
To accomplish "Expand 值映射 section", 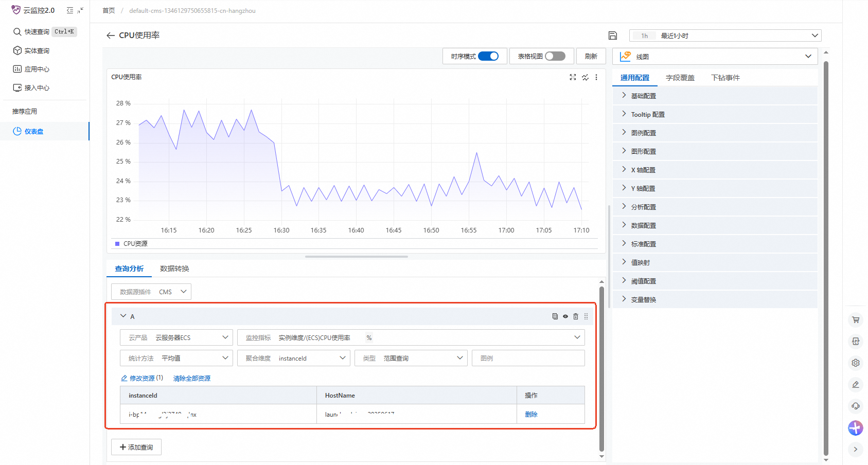I will click(x=715, y=262).
